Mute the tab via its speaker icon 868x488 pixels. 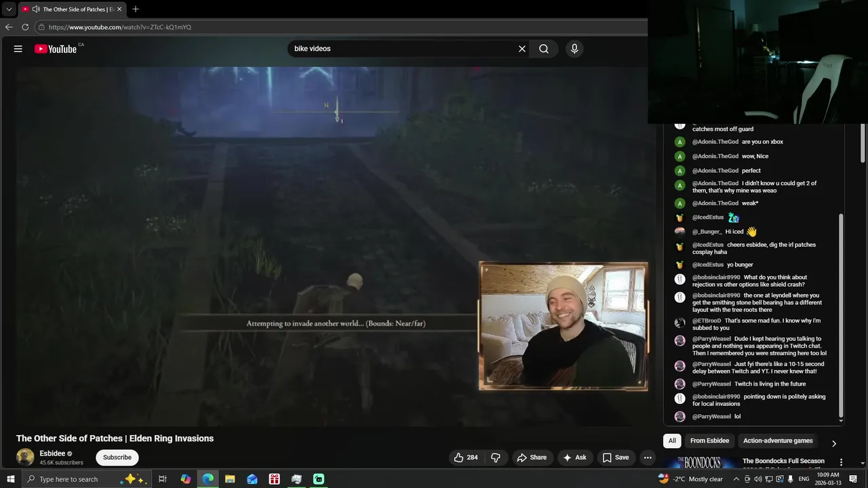[35, 9]
